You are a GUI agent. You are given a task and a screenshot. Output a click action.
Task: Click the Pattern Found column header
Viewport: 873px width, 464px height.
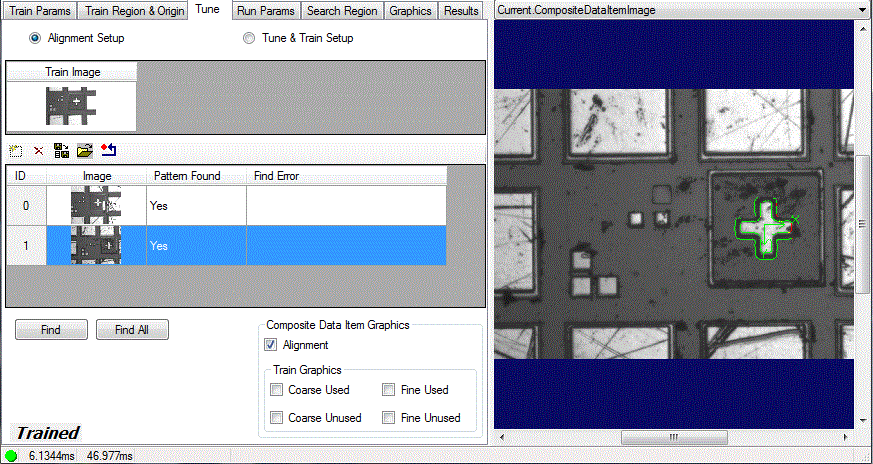point(196,176)
